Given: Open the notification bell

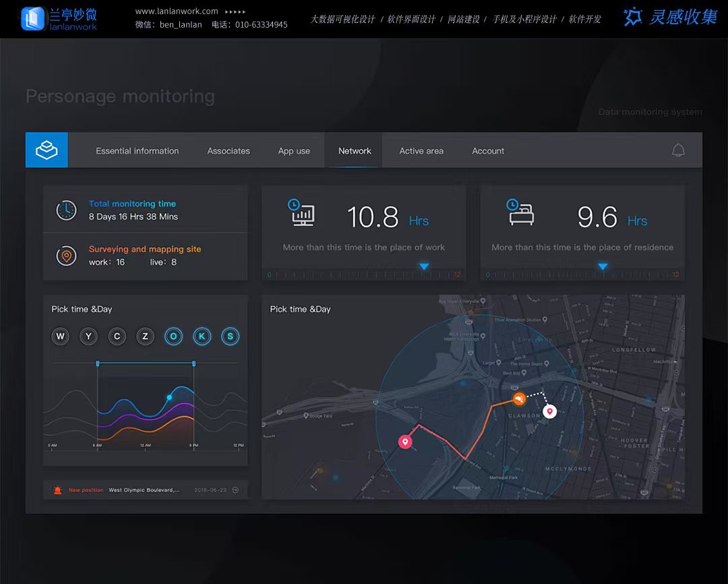Looking at the screenshot, I should tap(678, 150).
